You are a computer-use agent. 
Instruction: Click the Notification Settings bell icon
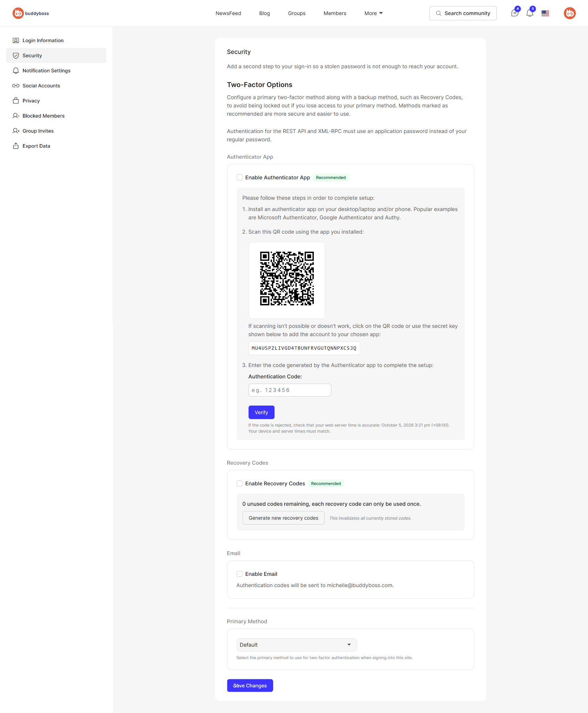(x=16, y=71)
